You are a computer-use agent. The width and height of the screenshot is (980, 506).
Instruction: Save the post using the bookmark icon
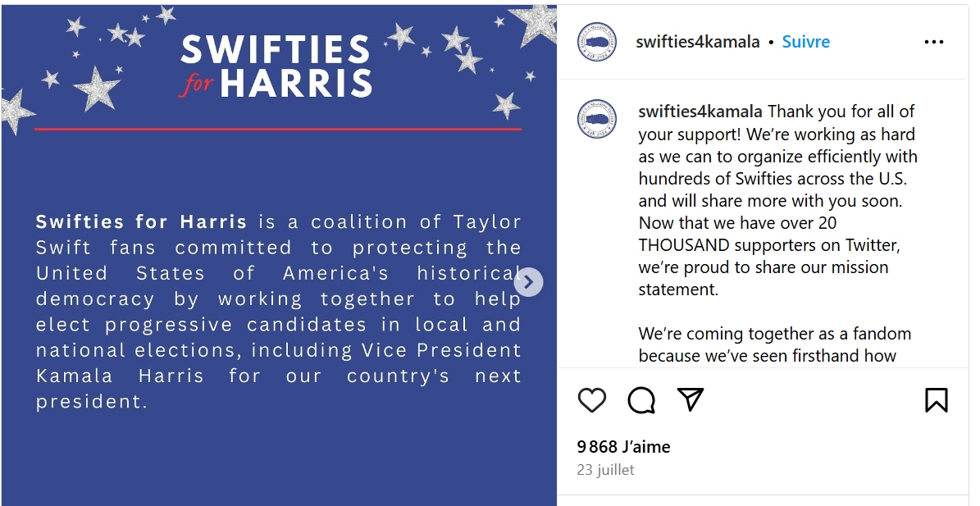pyautogui.click(x=936, y=399)
